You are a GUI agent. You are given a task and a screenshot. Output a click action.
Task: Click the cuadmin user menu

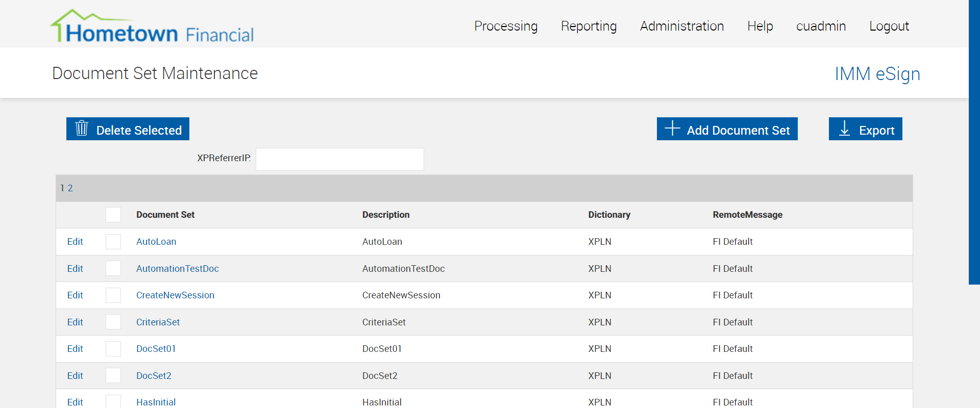pos(821,26)
